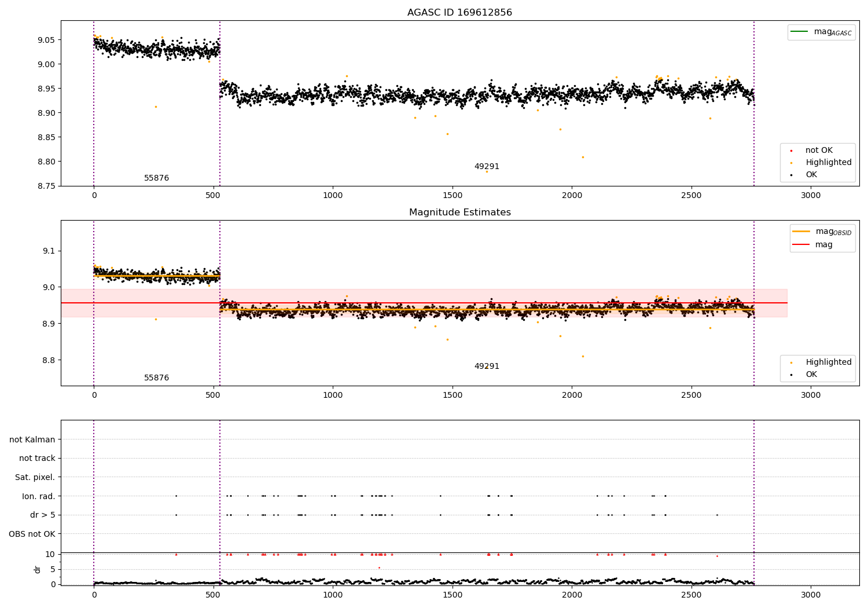Click the '49291' label in the top plot
The height and width of the screenshot is (608, 868).
[487, 166]
